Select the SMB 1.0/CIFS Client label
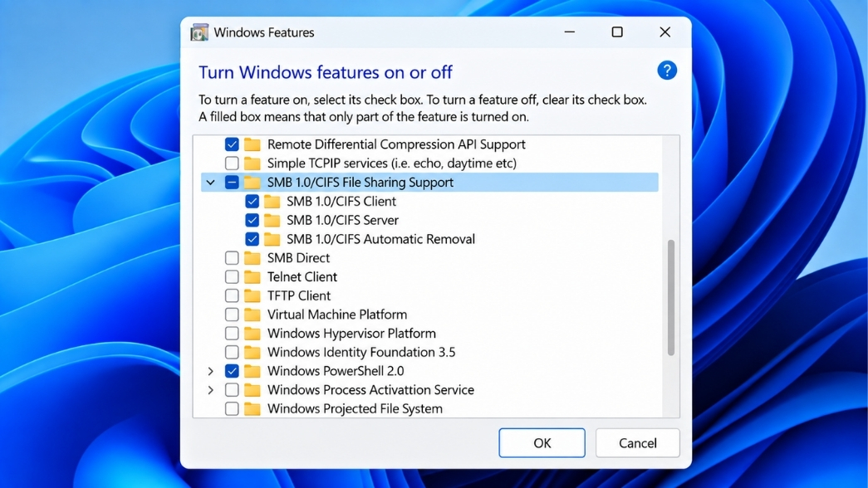The width and height of the screenshot is (868, 488). coord(341,202)
